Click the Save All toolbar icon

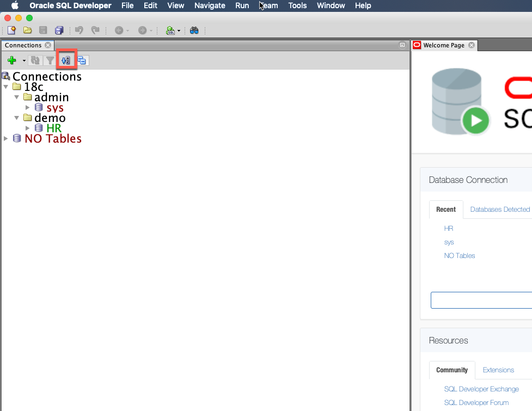tap(59, 30)
